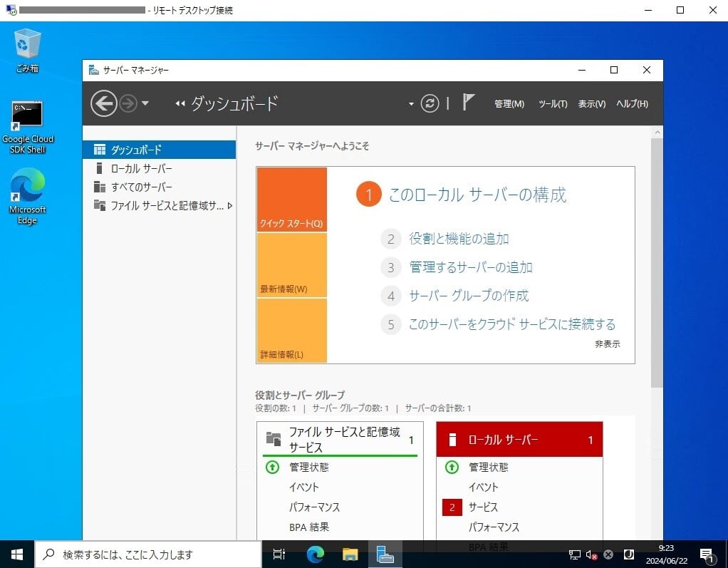Screen dimensions: 728x568
Task: Click the Windows Start button
Action: tap(16, 554)
